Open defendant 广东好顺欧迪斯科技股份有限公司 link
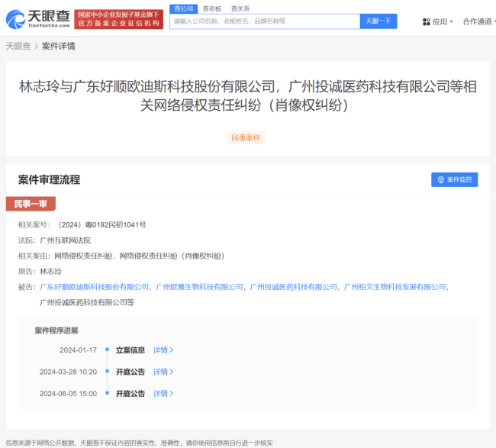Viewport: 496px width, 448px height. (94, 287)
